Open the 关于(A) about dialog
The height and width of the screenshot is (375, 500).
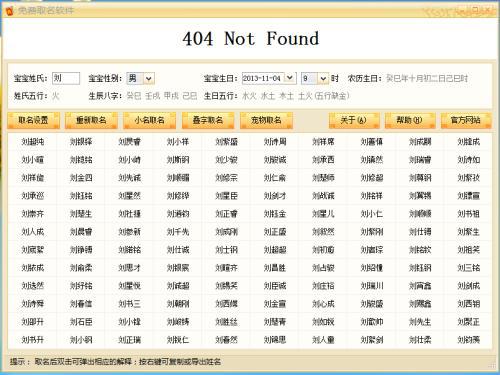click(354, 120)
